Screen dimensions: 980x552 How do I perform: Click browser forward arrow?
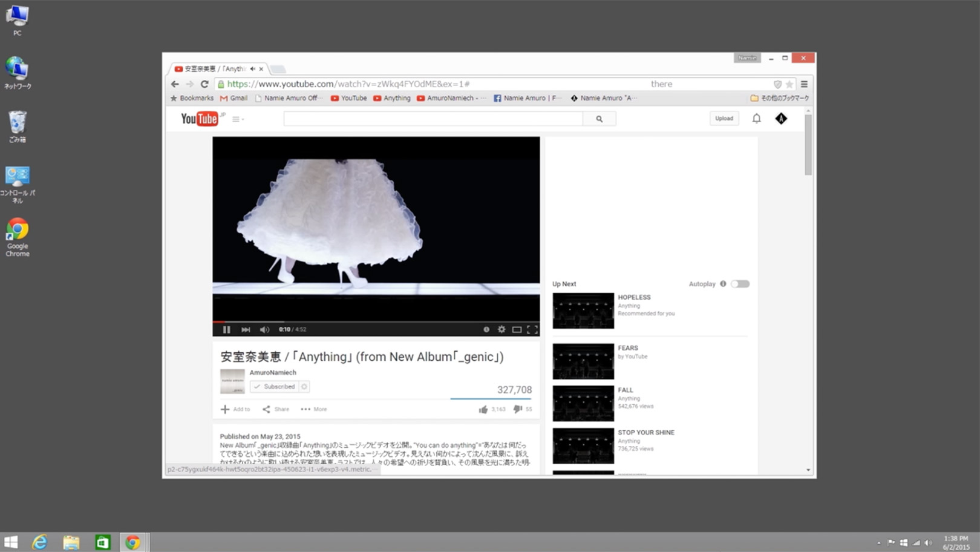[x=189, y=84]
